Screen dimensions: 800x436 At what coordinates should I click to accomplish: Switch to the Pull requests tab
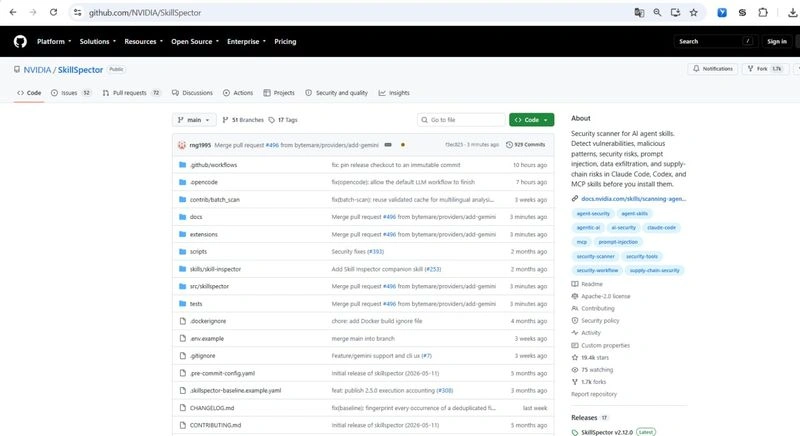click(132, 93)
